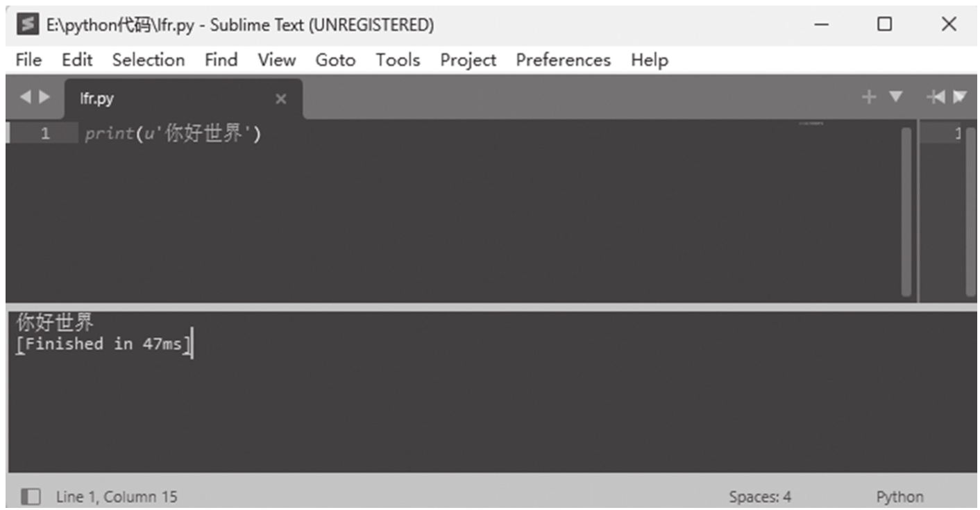Open the Preferences menu

(563, 60)
